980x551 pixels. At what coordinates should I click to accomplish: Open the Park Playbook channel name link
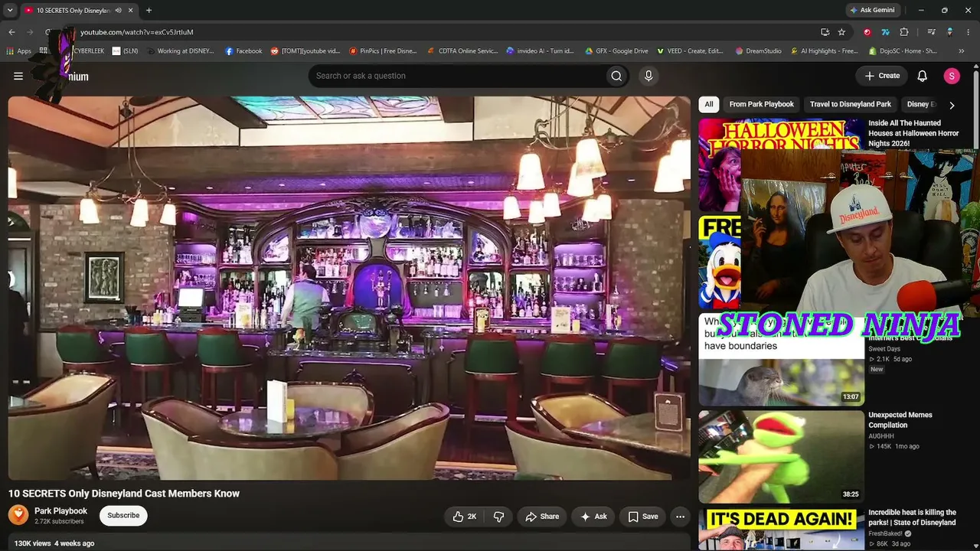point(60,511)
